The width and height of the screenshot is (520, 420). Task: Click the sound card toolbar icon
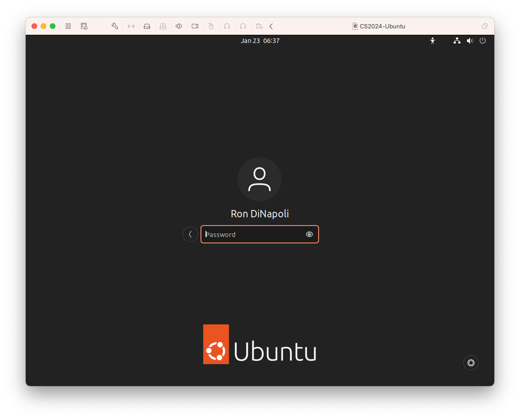pyautogui.click(x=179, y=26)
